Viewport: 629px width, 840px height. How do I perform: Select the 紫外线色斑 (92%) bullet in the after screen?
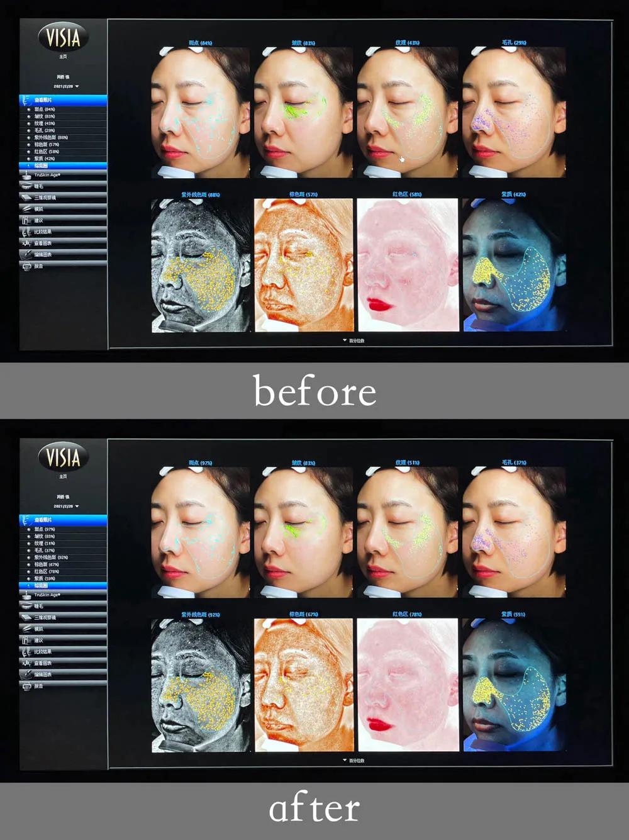[29, 557]
